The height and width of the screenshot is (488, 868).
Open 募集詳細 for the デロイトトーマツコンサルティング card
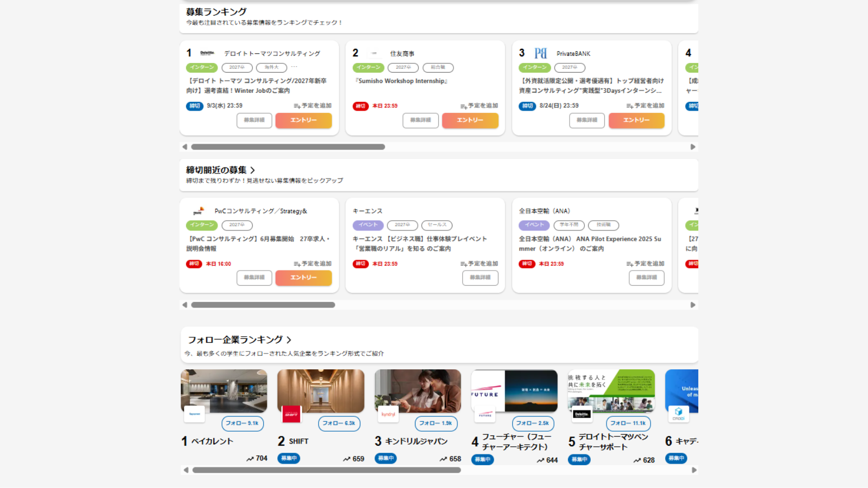pyautogui.click(x=254, y=120)
